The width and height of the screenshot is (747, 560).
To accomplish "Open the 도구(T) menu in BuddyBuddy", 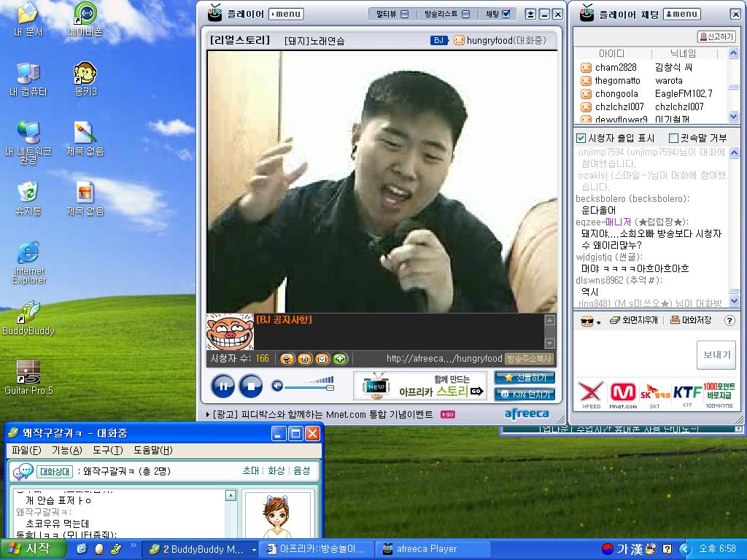I will (x=107, y=451).
